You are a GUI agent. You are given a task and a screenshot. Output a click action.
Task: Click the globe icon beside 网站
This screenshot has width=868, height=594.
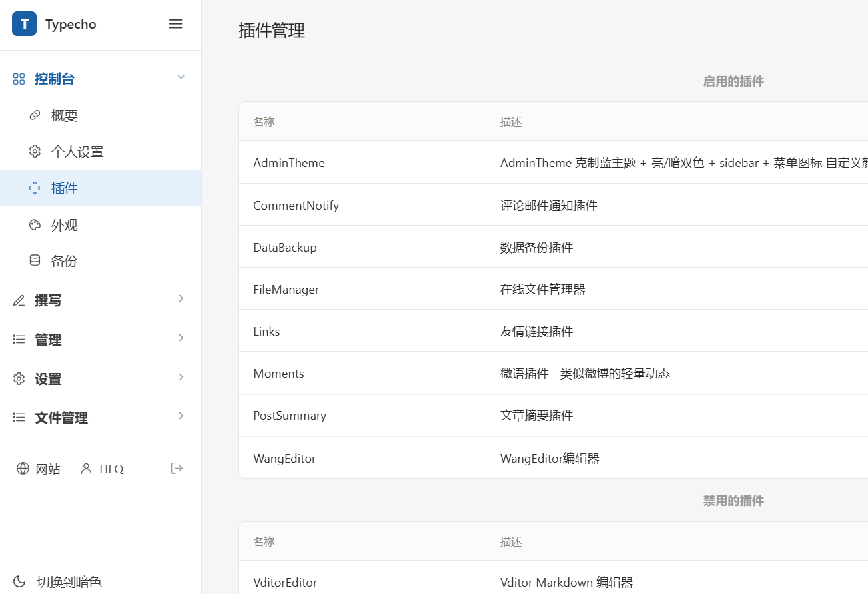point(23,469)
